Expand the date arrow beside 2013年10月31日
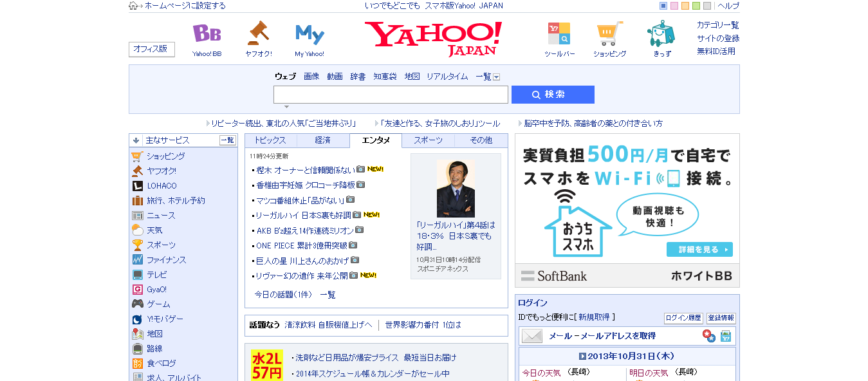 (582, 356)
